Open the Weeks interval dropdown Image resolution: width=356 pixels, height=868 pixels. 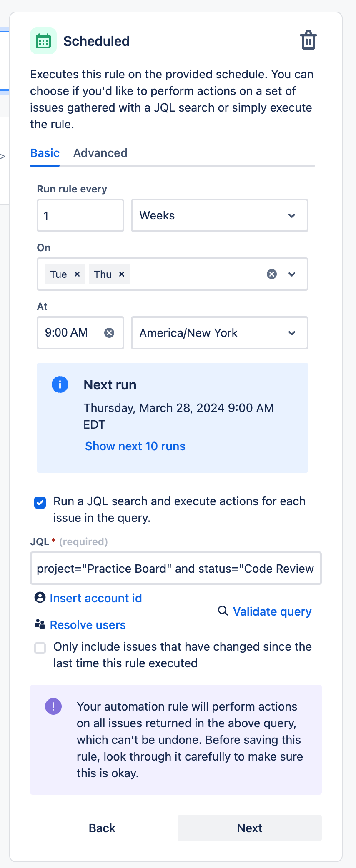pos(220,215)
